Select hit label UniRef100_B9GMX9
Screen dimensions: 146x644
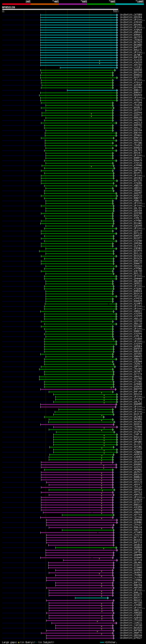131,95
